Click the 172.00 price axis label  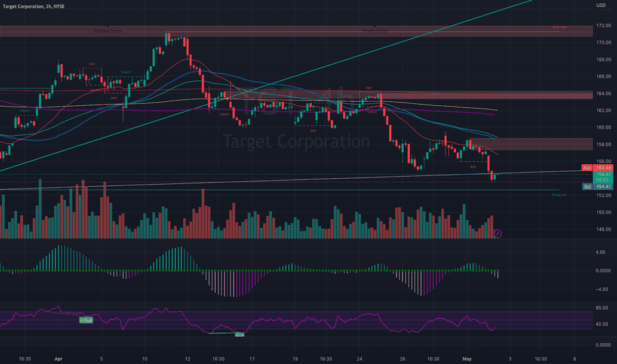pyautogui.click(x=604, y=26)
